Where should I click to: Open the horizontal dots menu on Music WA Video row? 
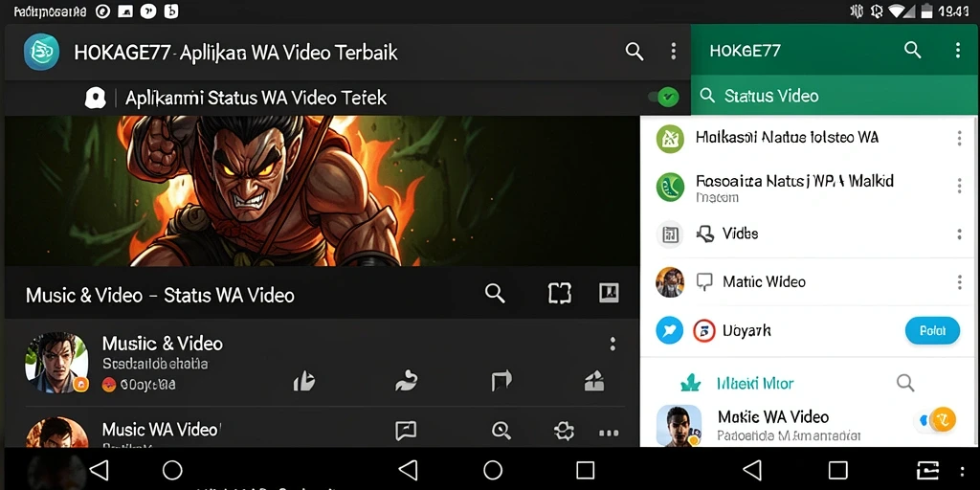(x=609, y=433)
